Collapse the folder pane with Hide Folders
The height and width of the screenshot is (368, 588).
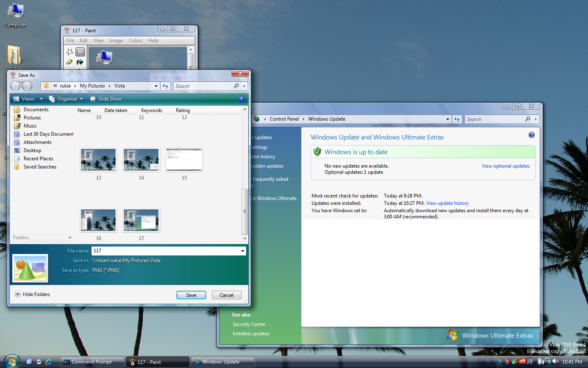pos(32,294)
